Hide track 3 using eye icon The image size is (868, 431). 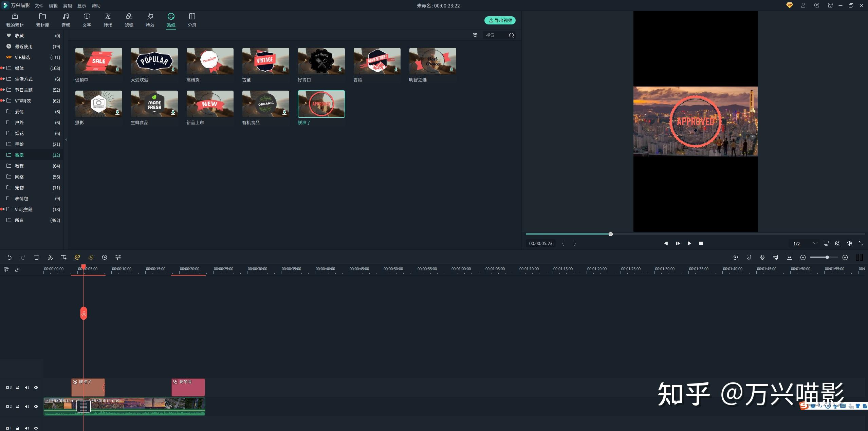pos(36,388)
